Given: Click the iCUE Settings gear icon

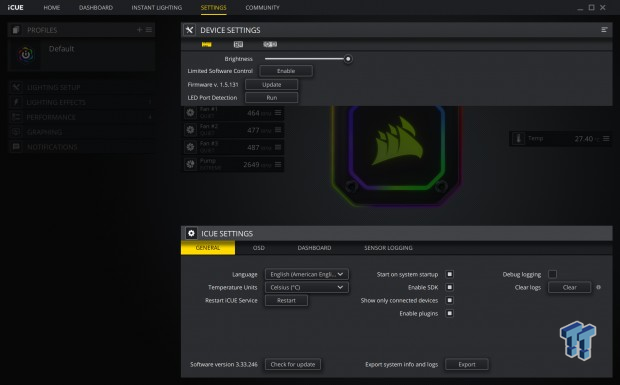Looking at the screenshot, I should 191,233.
